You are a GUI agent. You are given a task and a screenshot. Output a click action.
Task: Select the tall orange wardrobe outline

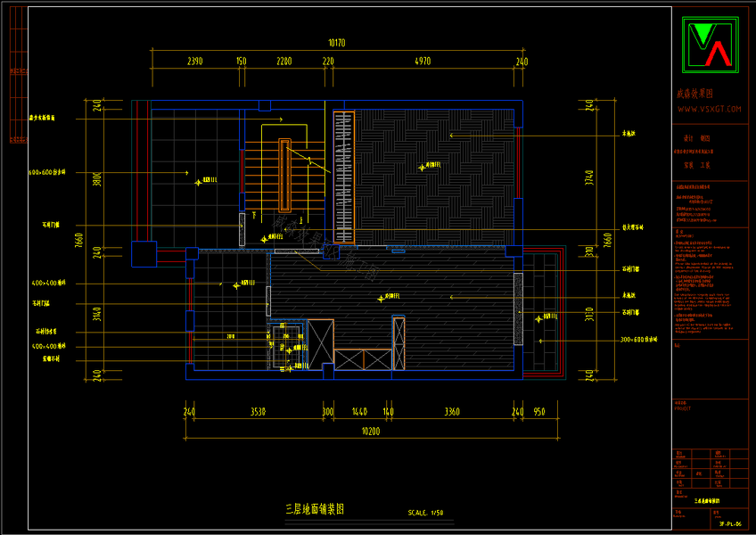click(344, 177)
